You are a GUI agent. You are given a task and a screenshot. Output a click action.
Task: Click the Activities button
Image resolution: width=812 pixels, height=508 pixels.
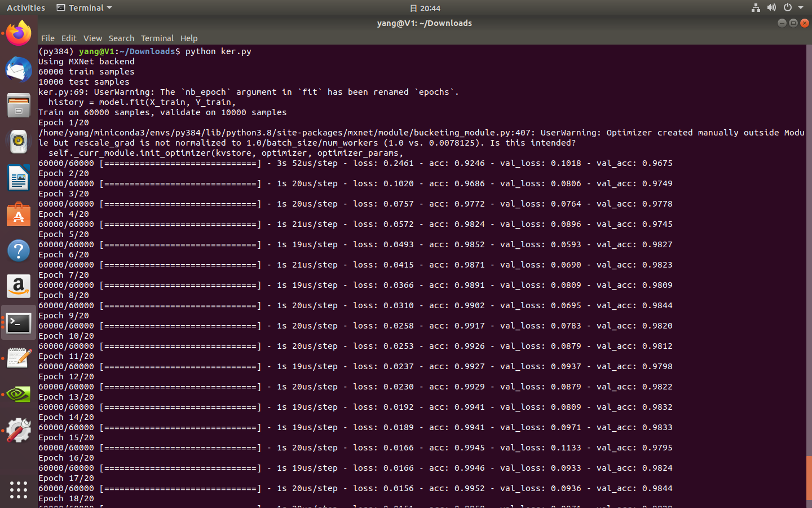coord(26,8)
